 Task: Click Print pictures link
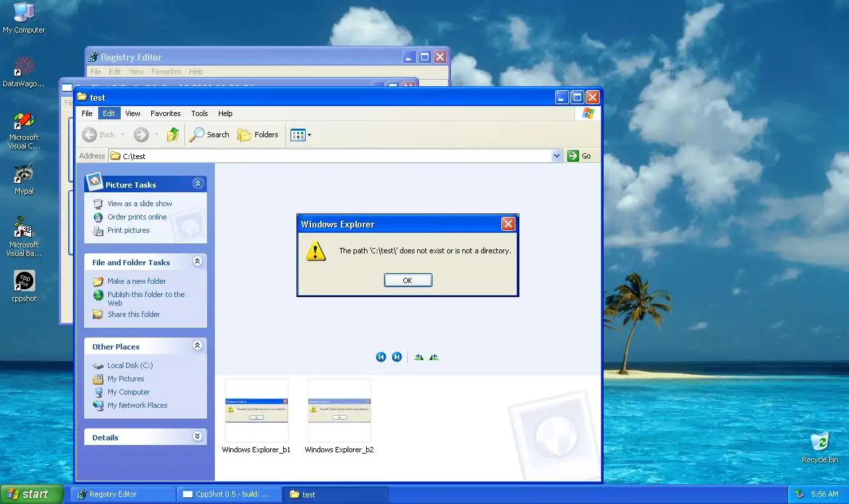[128, 230]
